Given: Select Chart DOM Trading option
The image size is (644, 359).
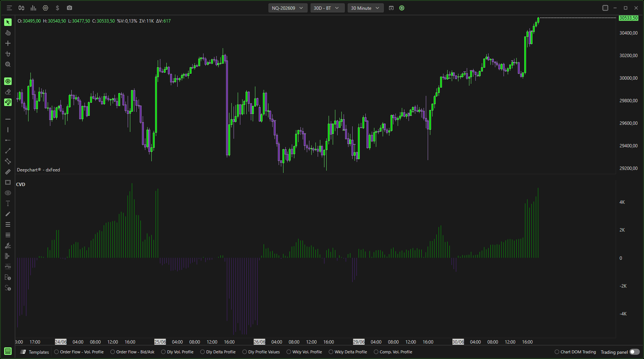Looking at the screenshot, I should click(576, 352).
